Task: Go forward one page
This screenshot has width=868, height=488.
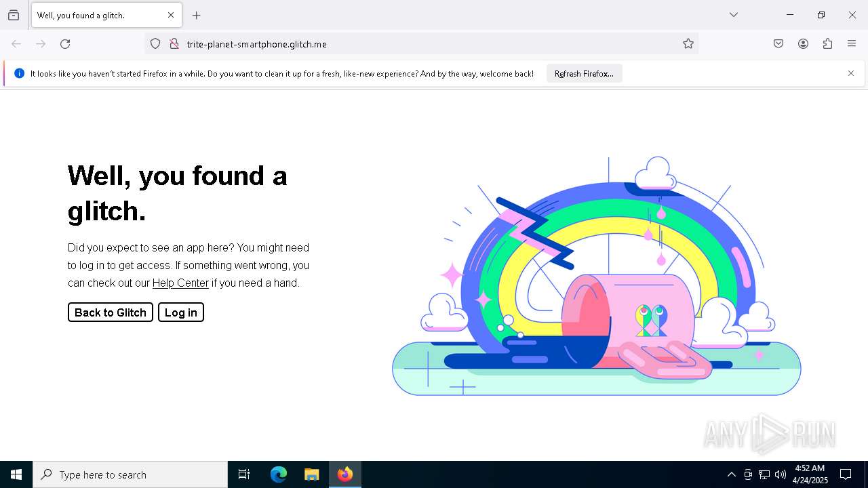Action: click(41, 44)
